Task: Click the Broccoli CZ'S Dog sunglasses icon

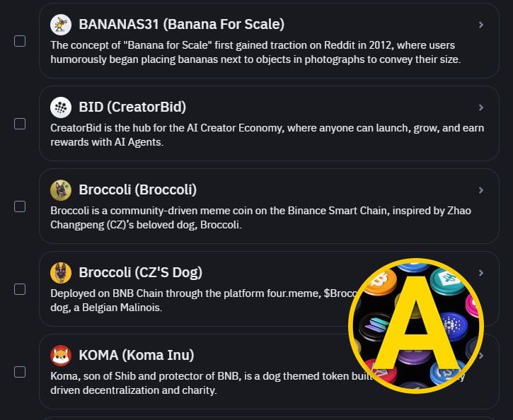Action: [61, 273]
